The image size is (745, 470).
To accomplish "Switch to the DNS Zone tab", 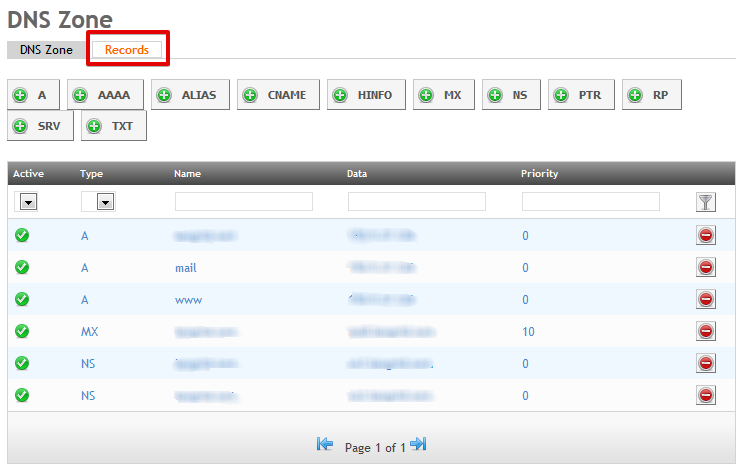I will [46, 49].
